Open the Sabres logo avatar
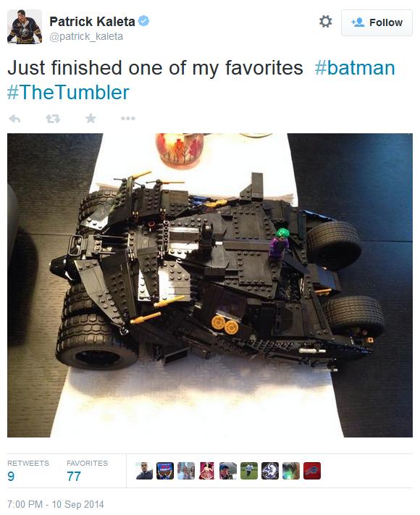 point(270,471)
